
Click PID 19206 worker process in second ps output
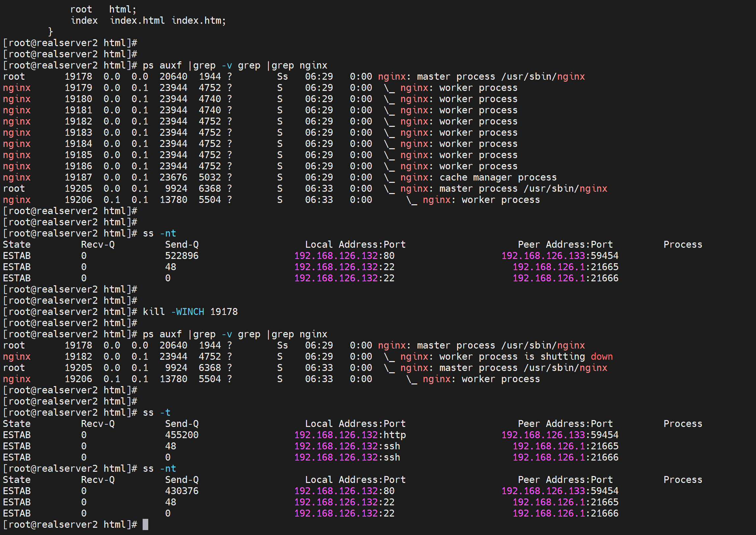pyautogui.click(x=78, y=379)
